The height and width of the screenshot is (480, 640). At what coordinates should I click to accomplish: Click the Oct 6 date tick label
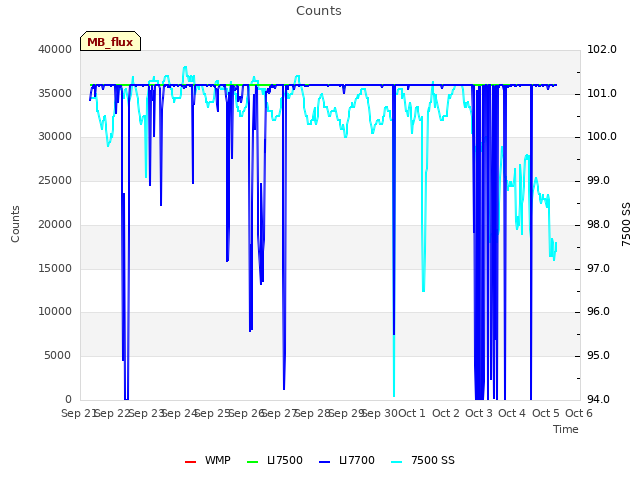click(579, 413)
